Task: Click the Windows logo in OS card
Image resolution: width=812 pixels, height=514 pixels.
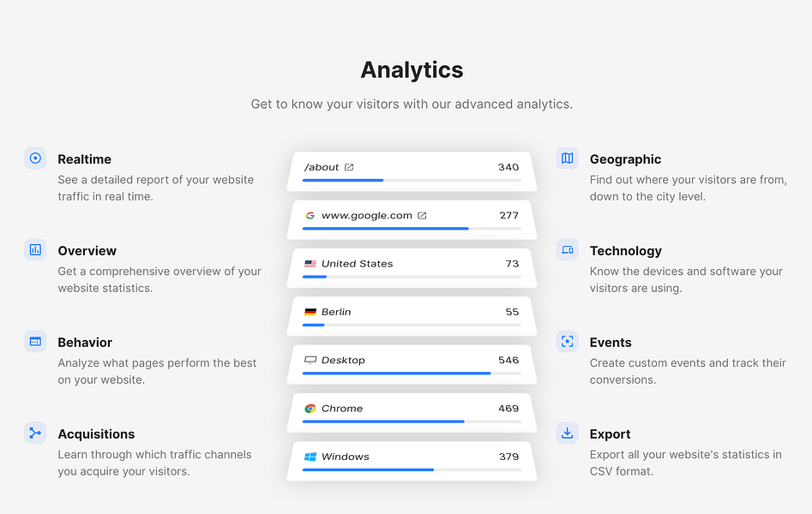Action: [x=310, y=457]
